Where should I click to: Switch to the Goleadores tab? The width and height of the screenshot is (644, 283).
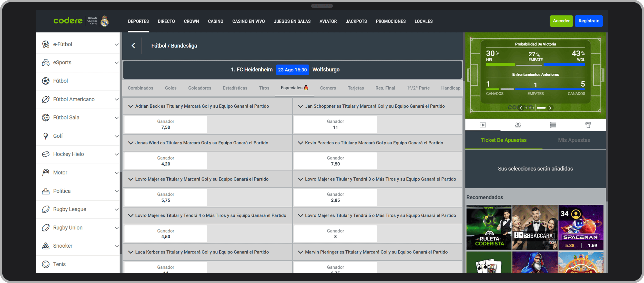click(200, 88)
